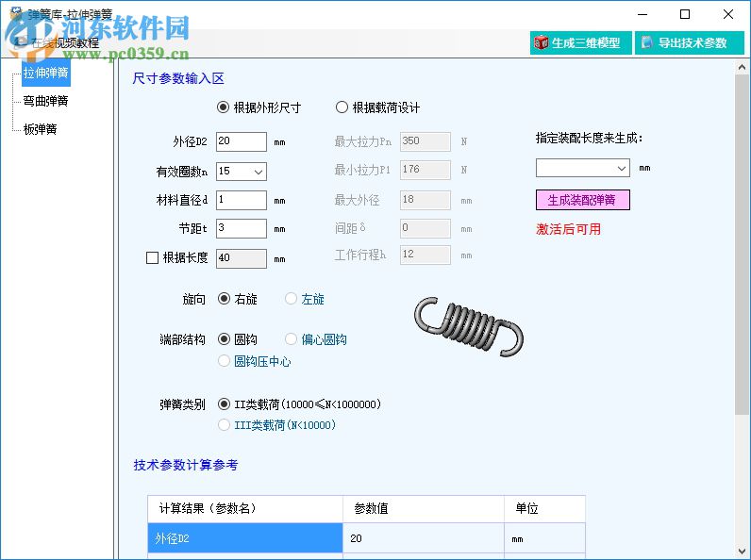The height and width of the screenshot is (560, 751).
Task: Click the 导出技术参数 button
Action: [690, 43]
